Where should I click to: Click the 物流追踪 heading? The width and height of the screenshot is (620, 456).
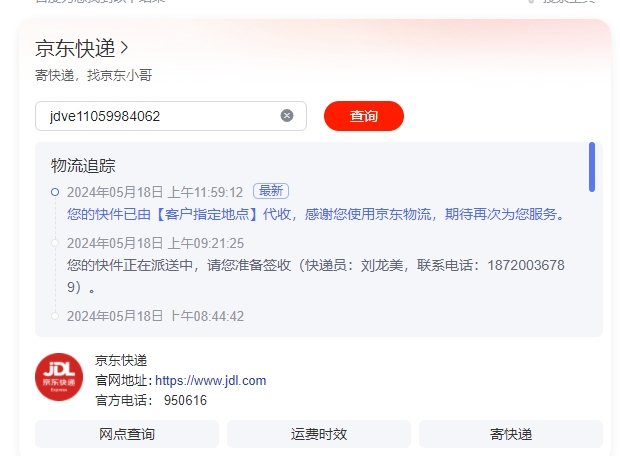[x=83, y=165]
